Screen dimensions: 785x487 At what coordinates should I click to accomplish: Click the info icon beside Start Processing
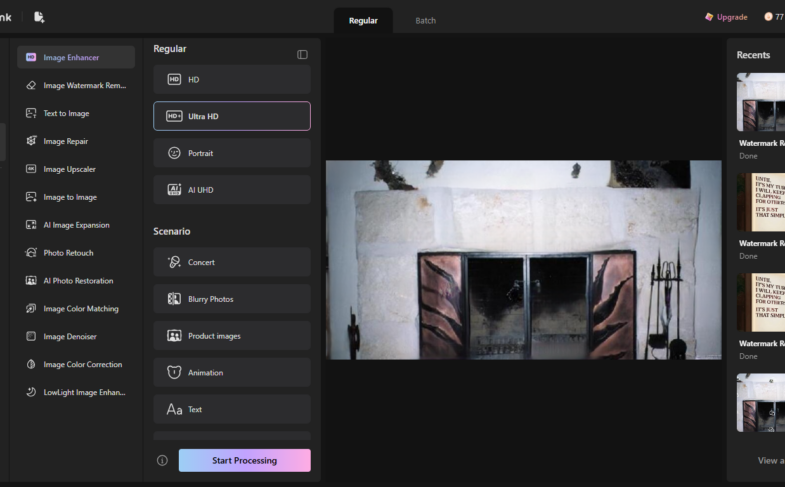pos(162,460)
